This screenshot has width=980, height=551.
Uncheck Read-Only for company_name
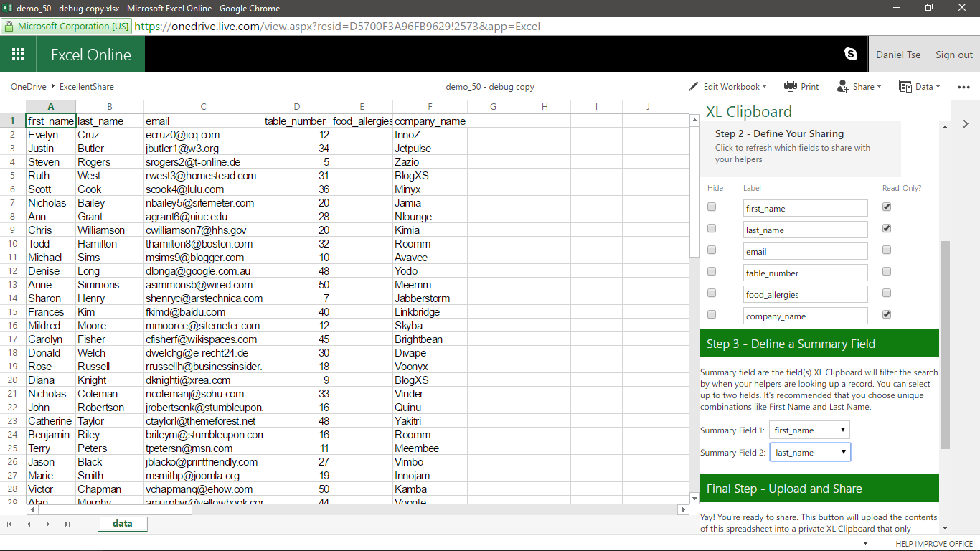click(887, 314)
